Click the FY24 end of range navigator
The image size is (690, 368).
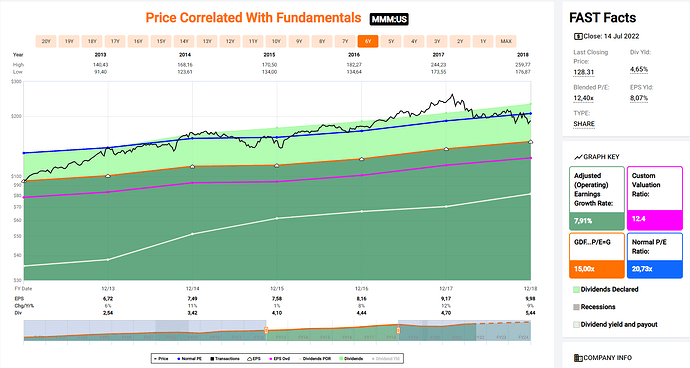[523, 337]
